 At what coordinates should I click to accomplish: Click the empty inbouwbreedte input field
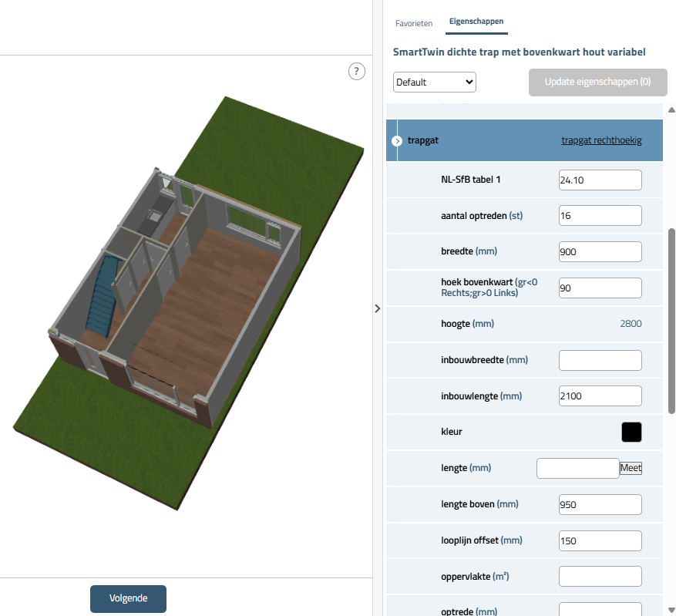(x=600, y=360)
